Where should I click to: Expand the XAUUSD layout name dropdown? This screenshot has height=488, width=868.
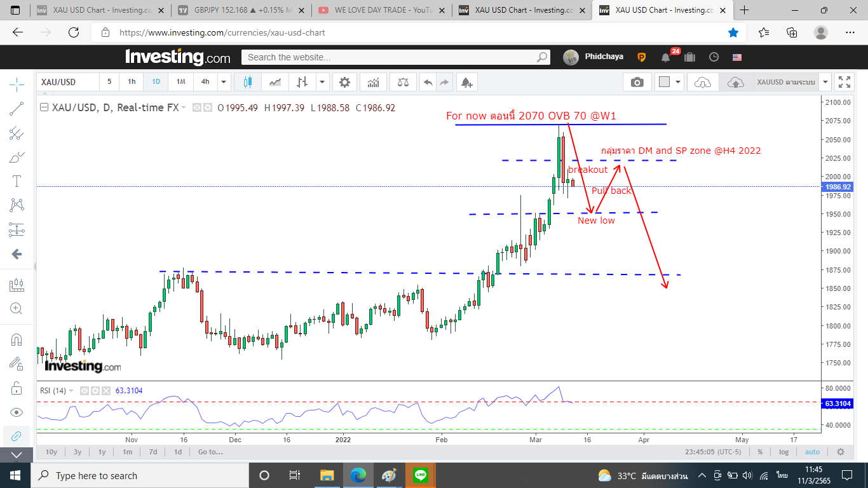click(x=825, y=82)
